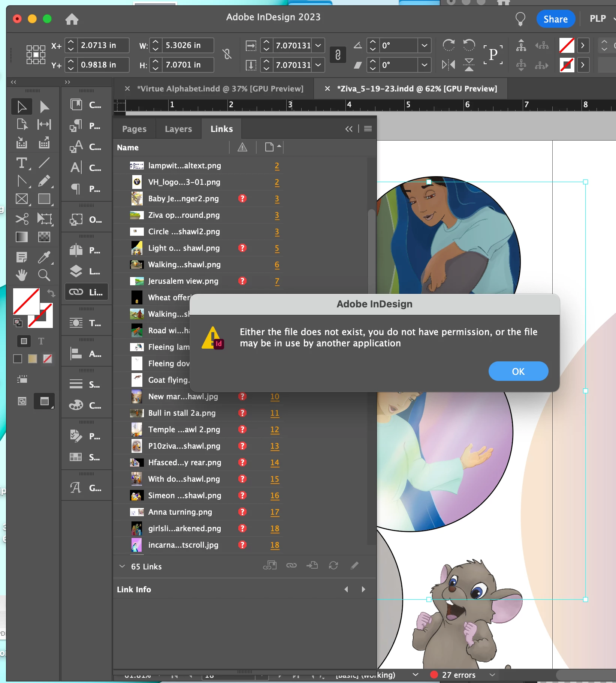The image size is (616, 683).
Task: Toggle constrain proportions for width and height
Action: 227,55
